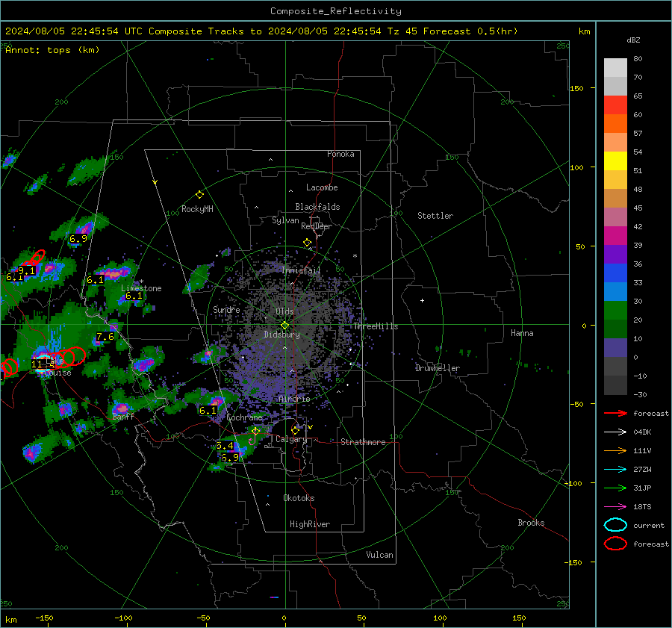Pick the bright green swatch in dBZ scale
The width and height of the screenshot is (672, 628).
tap(615, 311)
